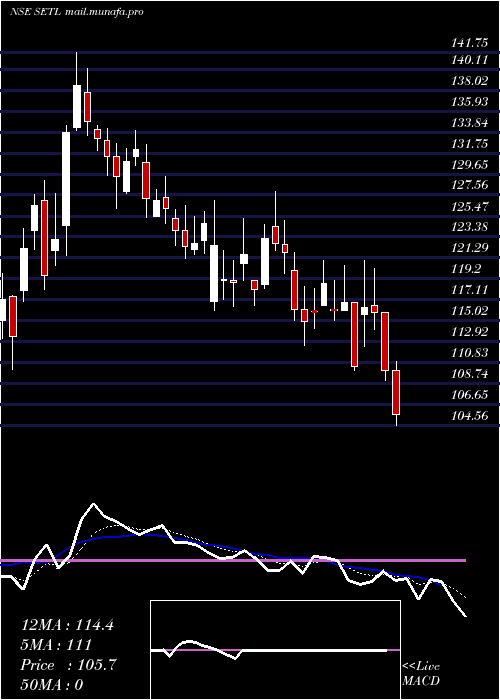Click the Price : 105.7 readout
The height and width of the screenshot is (700, 500).
[68, 665]
